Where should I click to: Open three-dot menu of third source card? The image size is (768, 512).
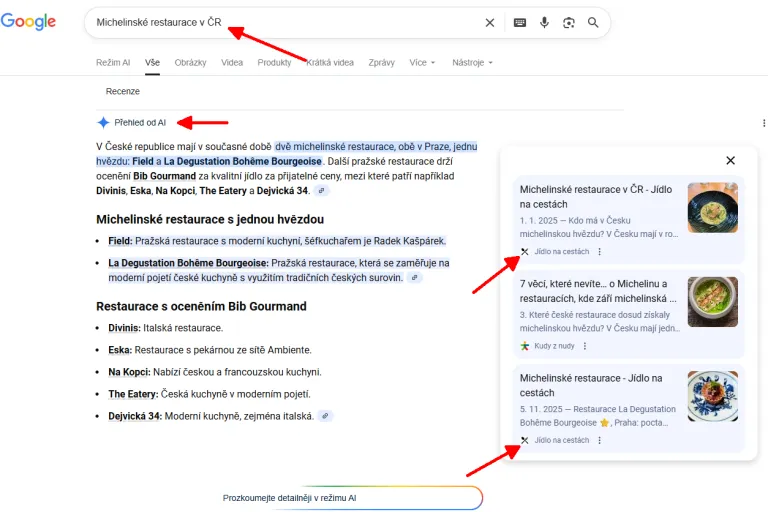tap(600, 440)
